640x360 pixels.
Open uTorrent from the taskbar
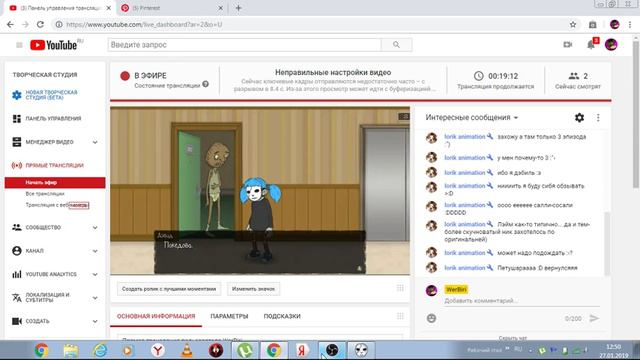pyautogui.click(x=244, y=350)
